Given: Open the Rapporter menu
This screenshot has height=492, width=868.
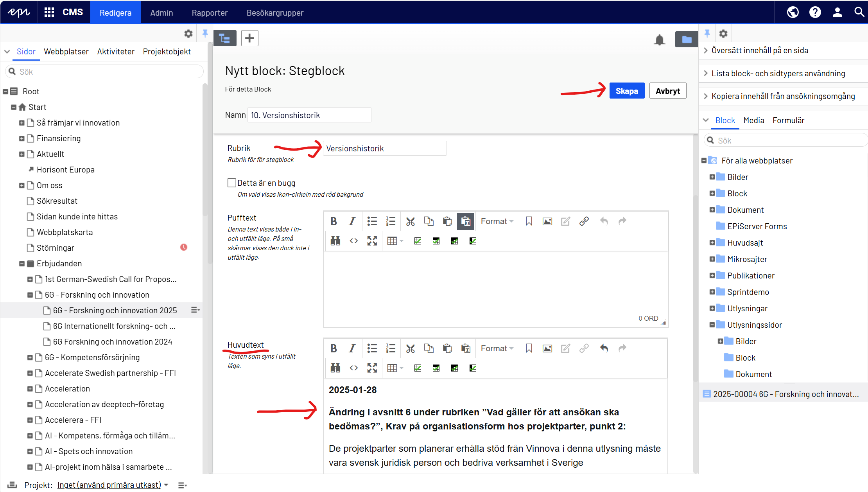Looking at the screenshot, I should pos(210,13).
